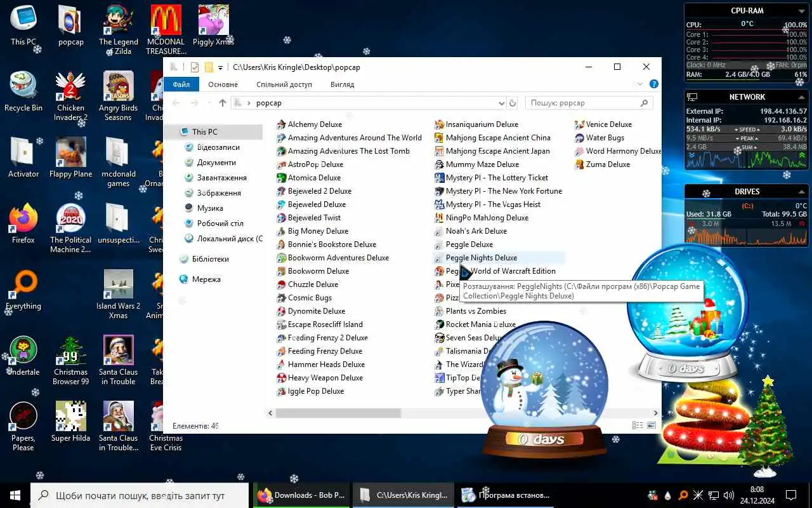This screenshot has height=508, width=812.
Task: Click horizontal scrollbar thumb in file list
Action: (x=338, y=413)
